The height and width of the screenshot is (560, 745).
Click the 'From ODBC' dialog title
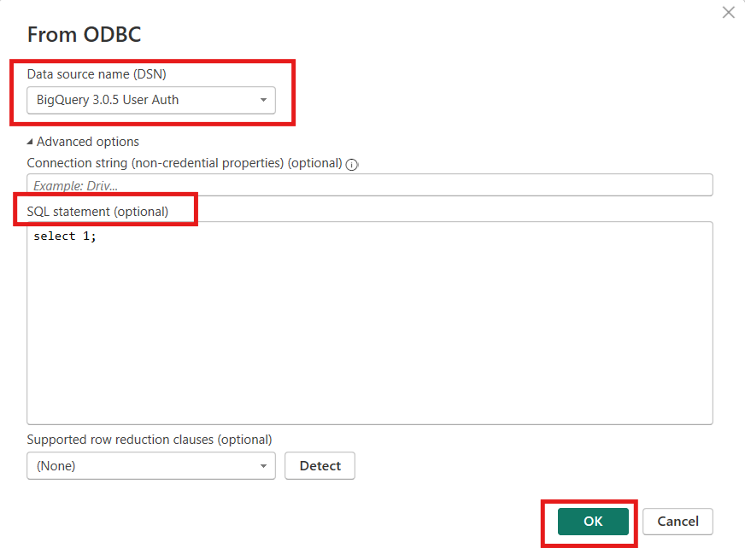84,35
